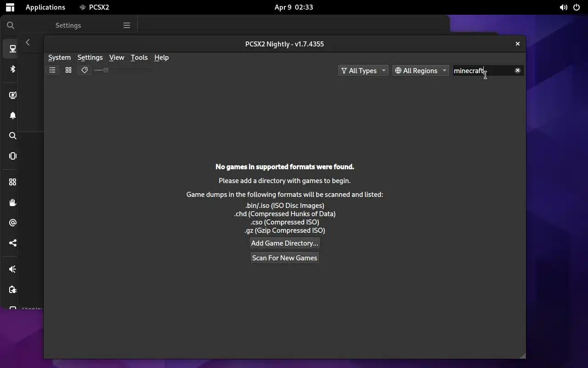Switch game list to list view
This screenshot has width=588, height=368.
(x=52, y=70)
